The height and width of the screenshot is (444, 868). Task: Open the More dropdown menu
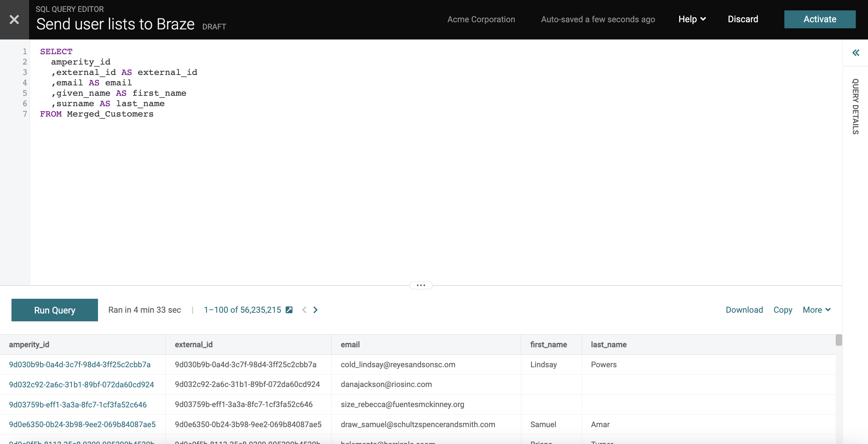click(x=817, y=310)
